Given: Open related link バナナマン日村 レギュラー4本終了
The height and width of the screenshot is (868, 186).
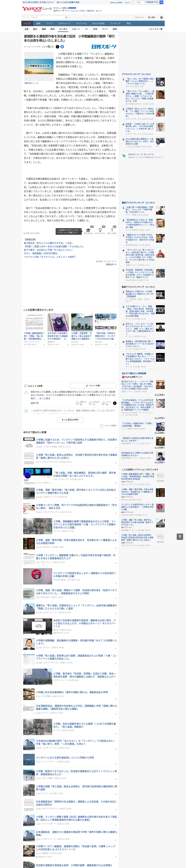Looking at the screenshot, I should coord(50,257).
